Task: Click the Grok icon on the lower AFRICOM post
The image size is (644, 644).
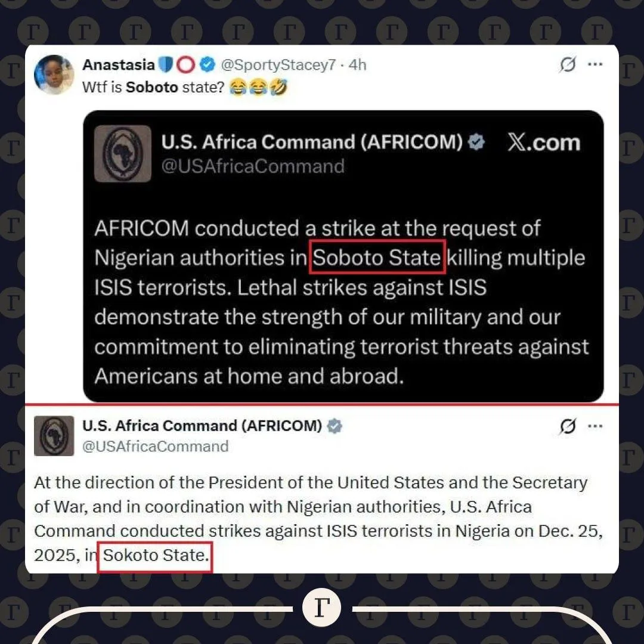Action: pyautogui.click(x=568, y=426)
